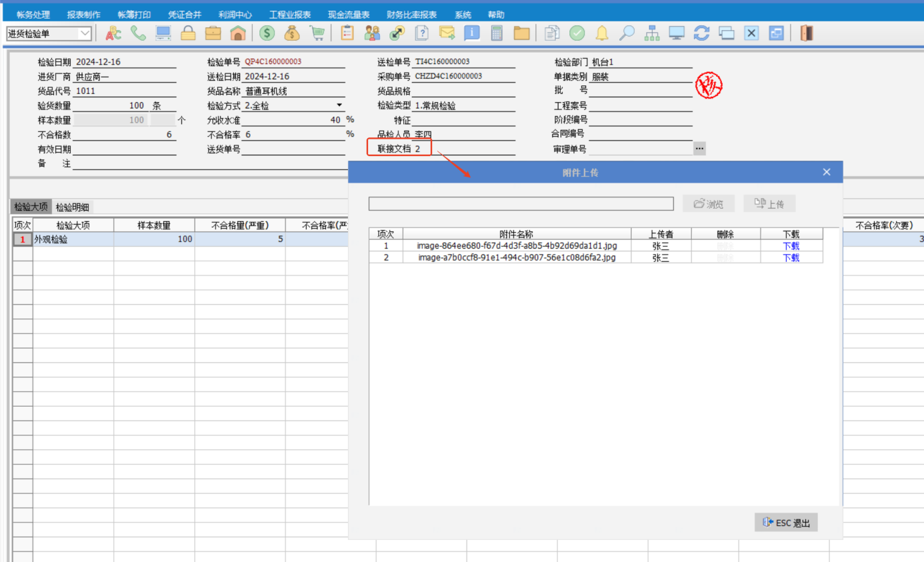Click the attachment file path input field
924x562 pixels.
(x=521, y=204)
